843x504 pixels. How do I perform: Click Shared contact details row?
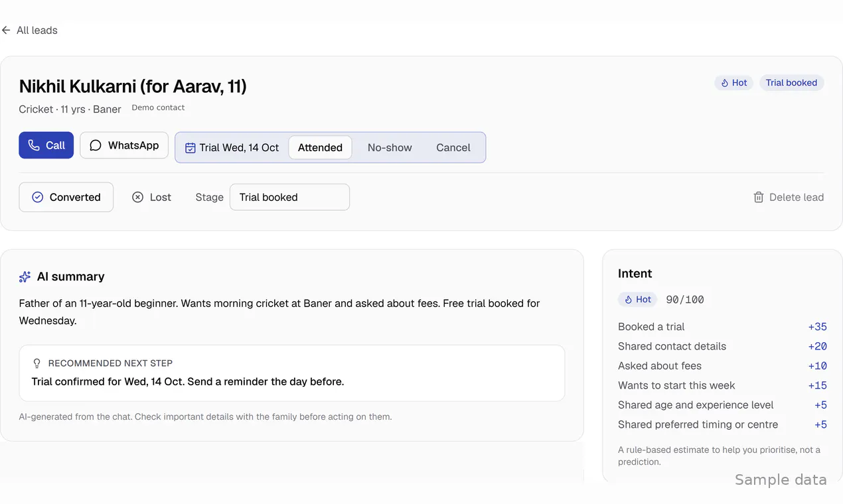pos(722,346)
